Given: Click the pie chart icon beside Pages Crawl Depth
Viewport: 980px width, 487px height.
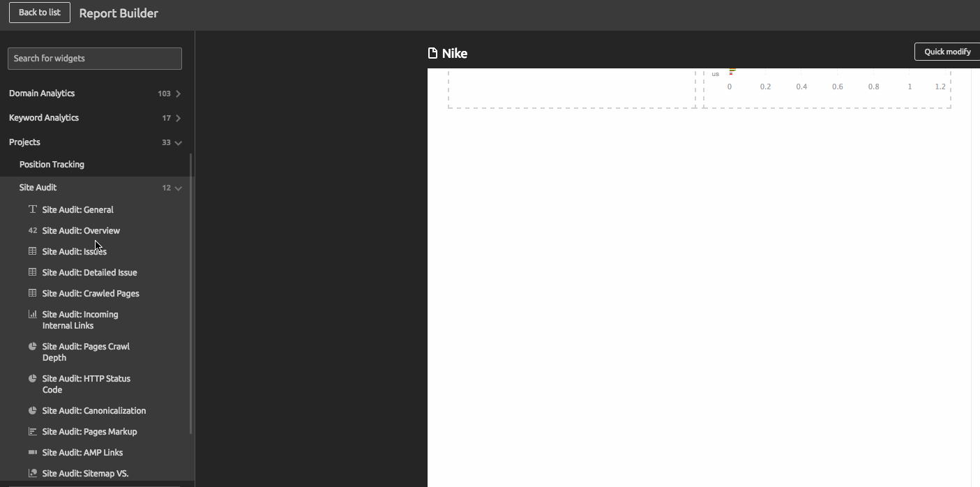Looking at the screenshot, I should pos(32,346).
